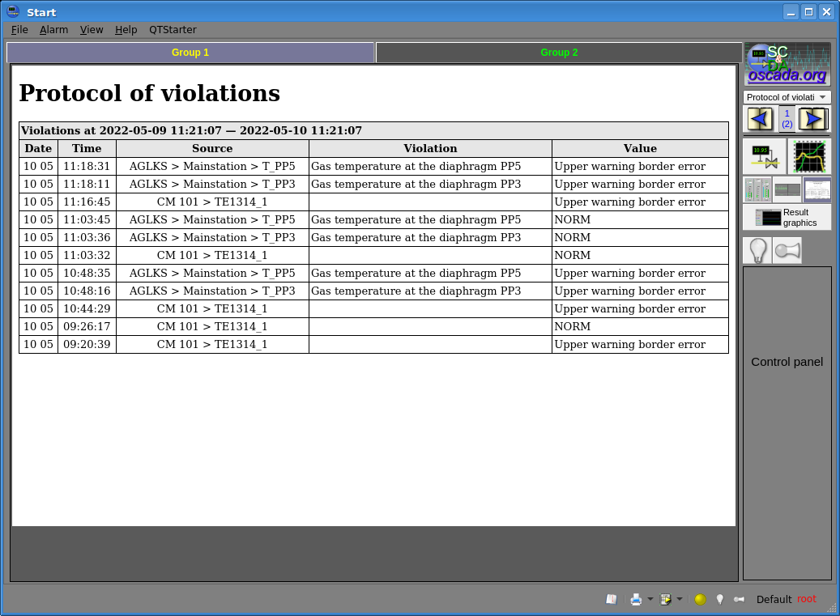
Task: Click the manual book icon in status bar
Action: 612,599
